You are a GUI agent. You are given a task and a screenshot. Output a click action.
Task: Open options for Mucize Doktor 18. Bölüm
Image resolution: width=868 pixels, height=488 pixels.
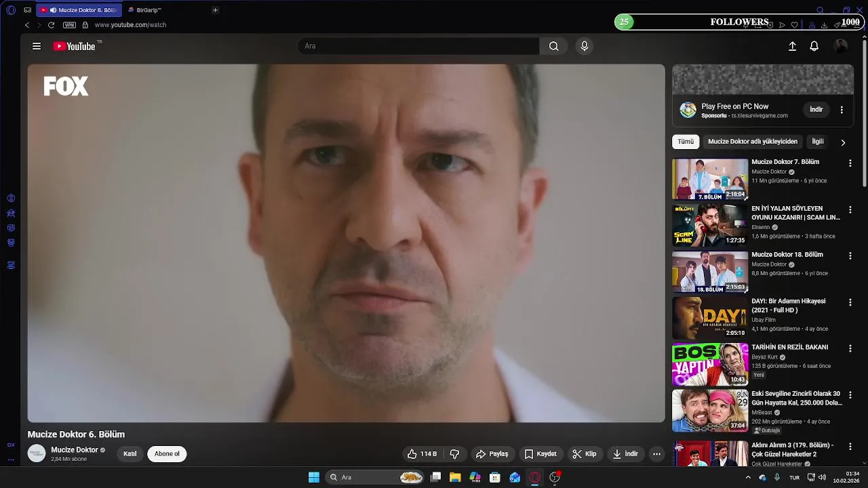[850, 256]
